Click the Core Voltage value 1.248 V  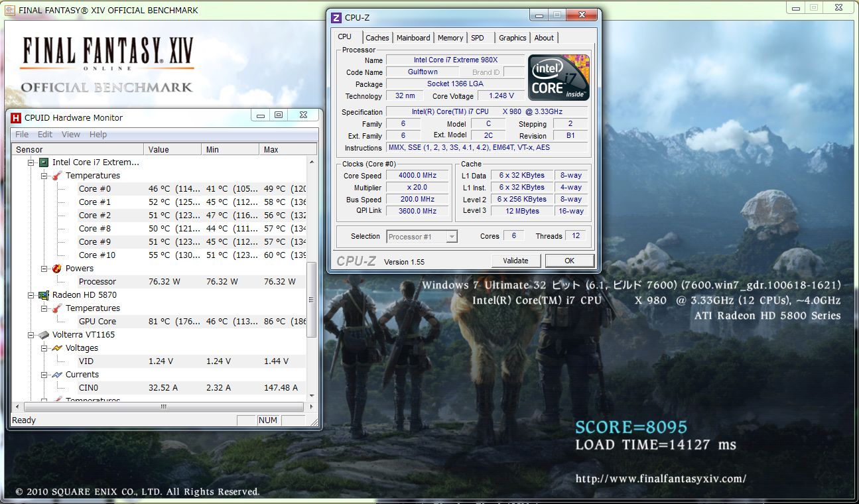[501, 96]
